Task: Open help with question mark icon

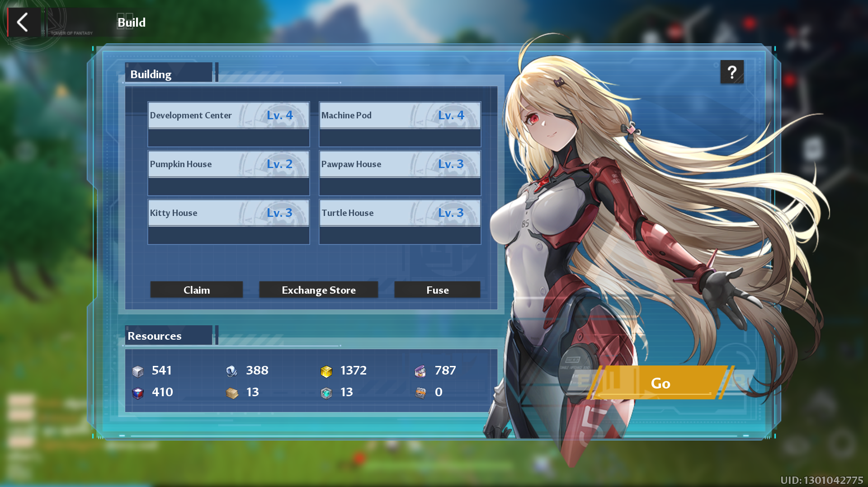Action: coord(731,72)
